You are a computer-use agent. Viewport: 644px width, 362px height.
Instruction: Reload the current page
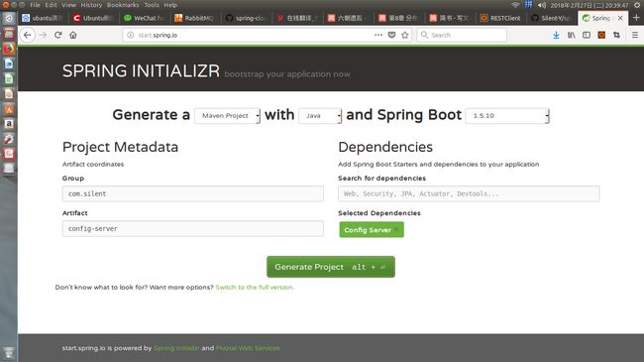(57, 35)
